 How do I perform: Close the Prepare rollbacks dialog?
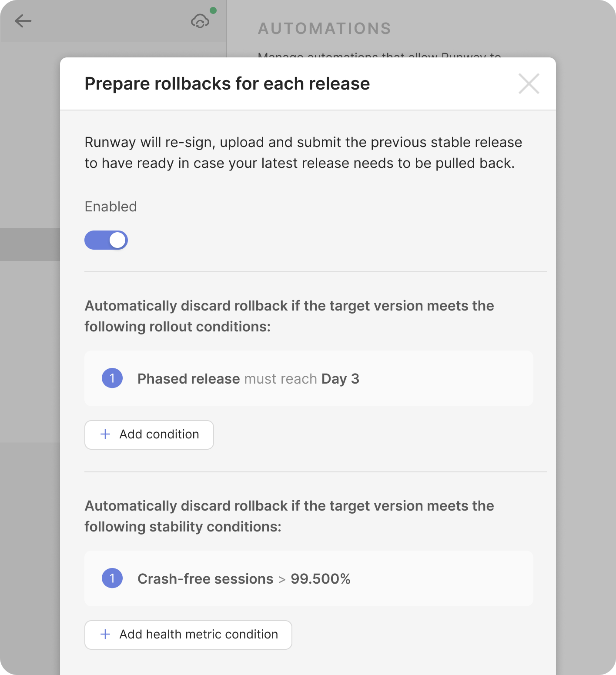coord(529,84)
